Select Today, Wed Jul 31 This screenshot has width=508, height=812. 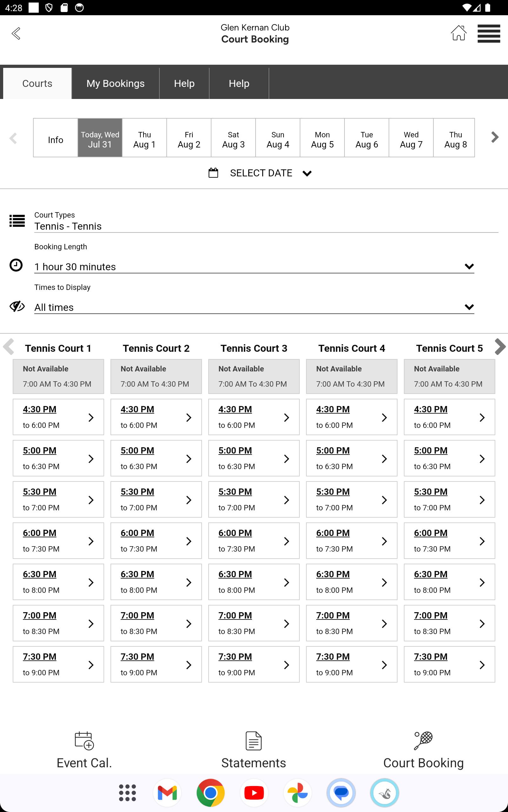[100, 138]
